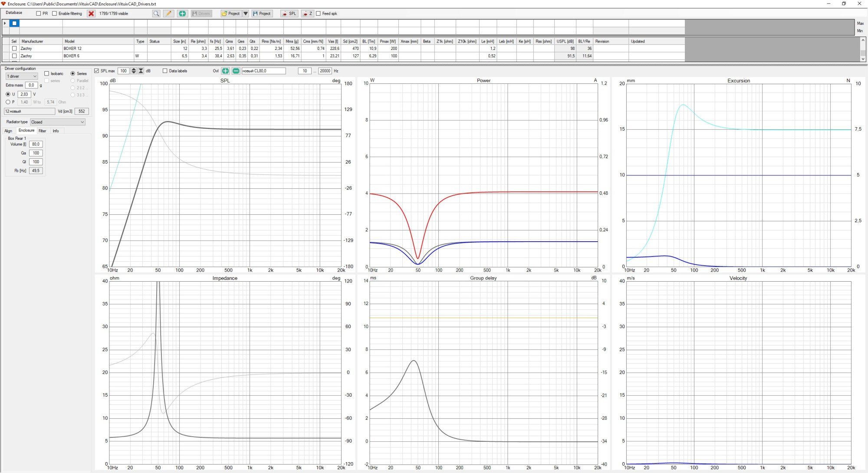This screenshot has height=473, width=868.
Task: Click the Project save button
Action: pos(262,13)
